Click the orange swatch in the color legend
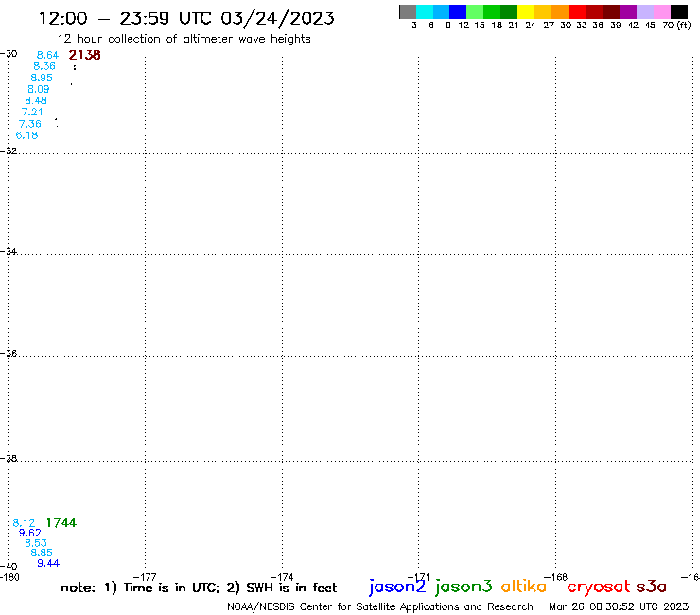 (x=560, y=11)
